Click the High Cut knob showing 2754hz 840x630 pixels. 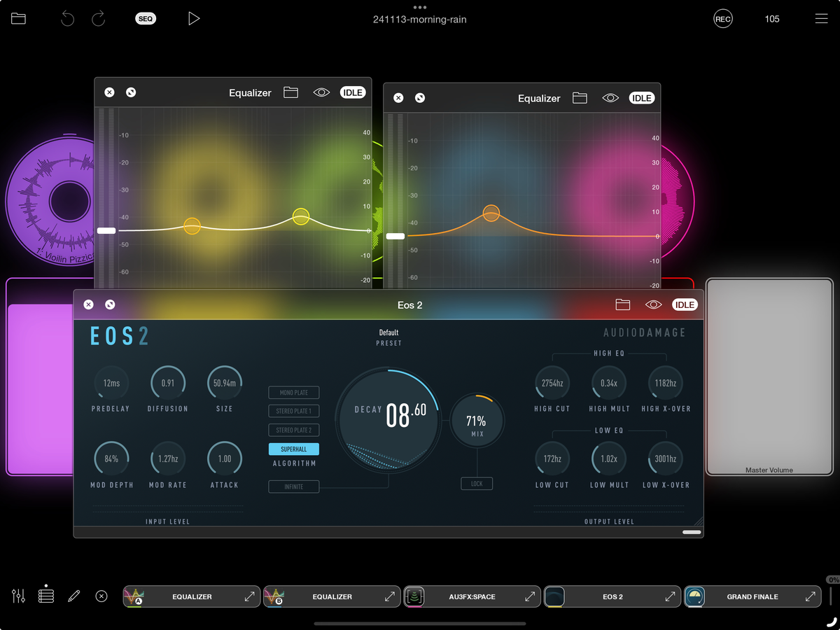tap(552, 383)
